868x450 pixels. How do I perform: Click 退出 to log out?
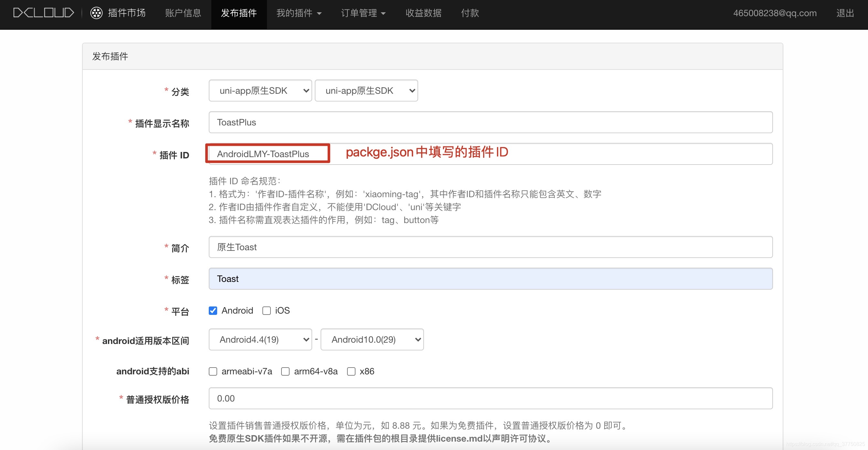coord(845,13)
